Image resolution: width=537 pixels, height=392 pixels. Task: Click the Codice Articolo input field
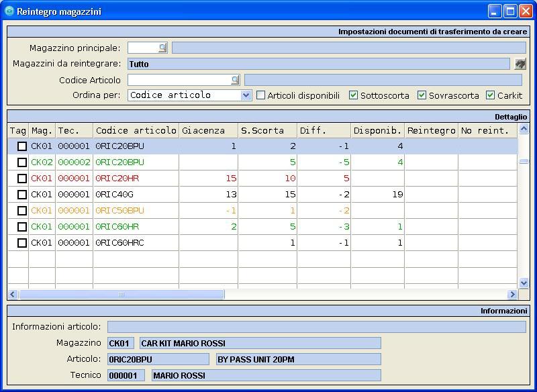click(179, 80)
